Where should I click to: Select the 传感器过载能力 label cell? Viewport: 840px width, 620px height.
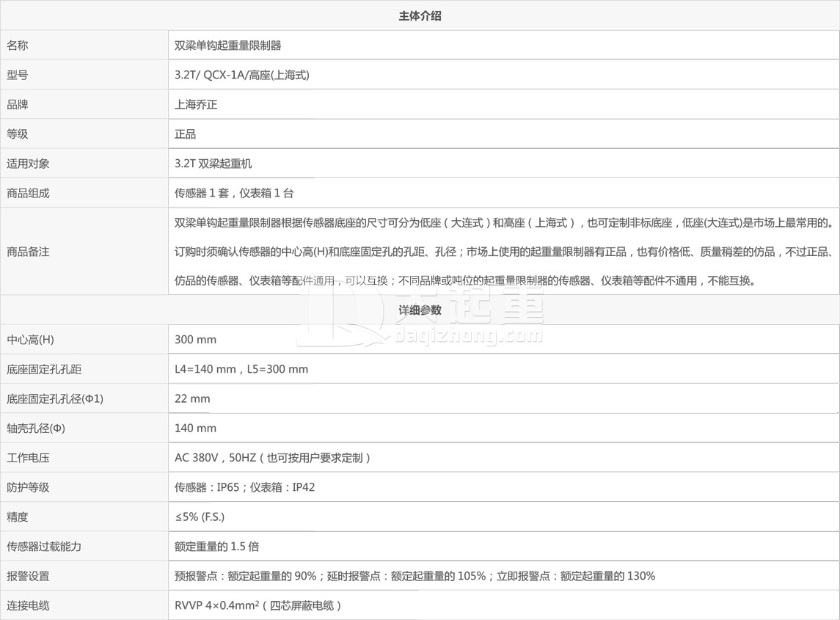click(x=84, y=546)
